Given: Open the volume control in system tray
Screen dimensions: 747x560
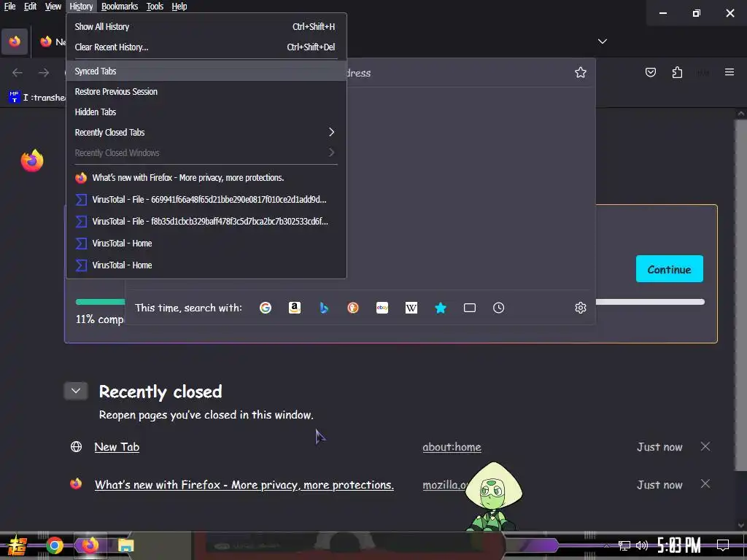Looking at the screenshot, I should (x=642, y=545).
